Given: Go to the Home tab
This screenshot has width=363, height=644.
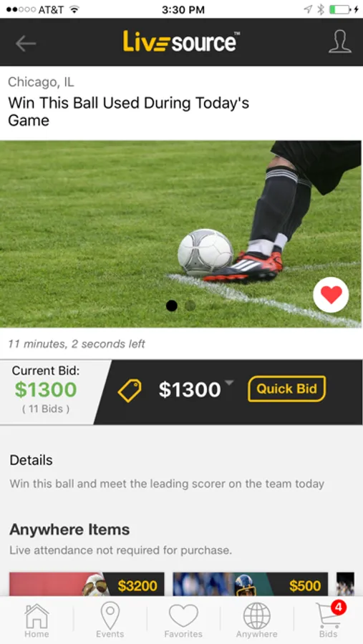Looking at the screenshot, I should (37, 620).
